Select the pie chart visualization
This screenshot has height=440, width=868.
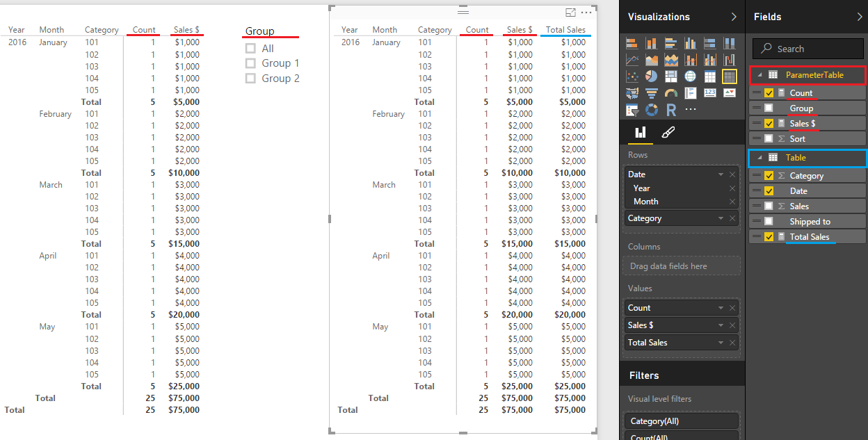click(652, 76)
